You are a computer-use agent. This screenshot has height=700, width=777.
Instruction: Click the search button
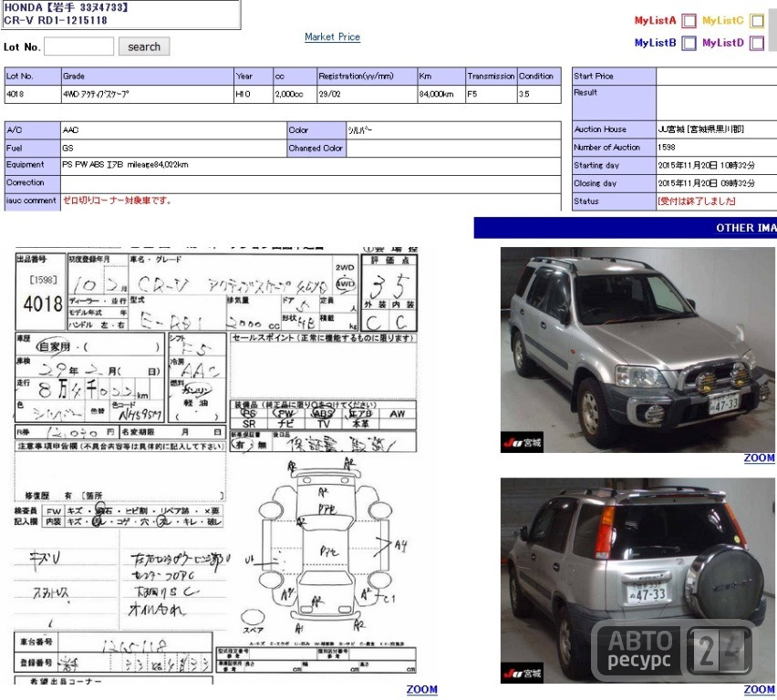(144, 46)
